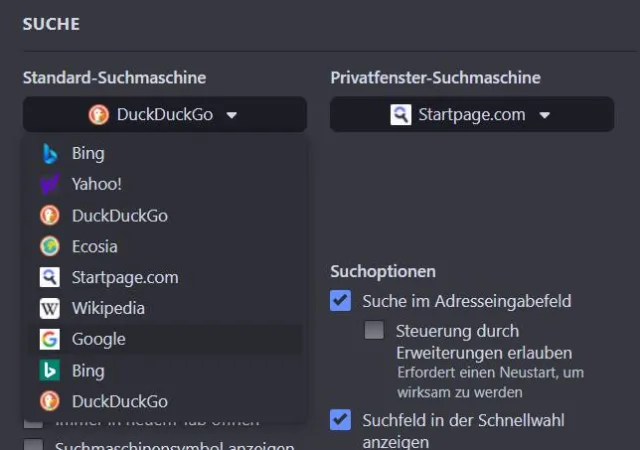This screenshot has width=640, height=450.
Task: Choose the last DuckDuckGo icon in the list
Action: tap(50, 401)
